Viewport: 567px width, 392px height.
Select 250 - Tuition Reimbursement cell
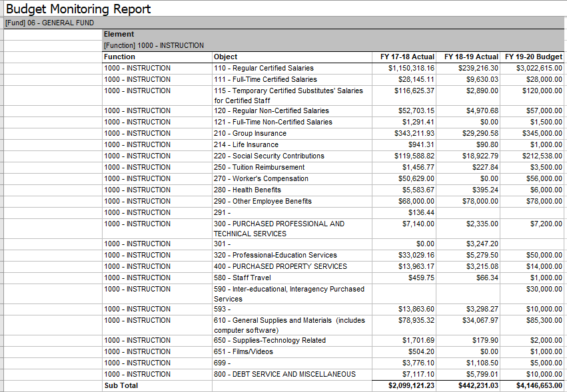292,167
